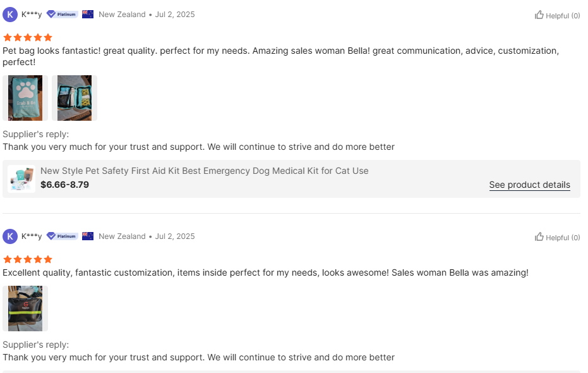Open New Style Pet Safety First Aid Kit title
Image resolution: width=588 pixels, height=373 pixels.
point(204,171)
